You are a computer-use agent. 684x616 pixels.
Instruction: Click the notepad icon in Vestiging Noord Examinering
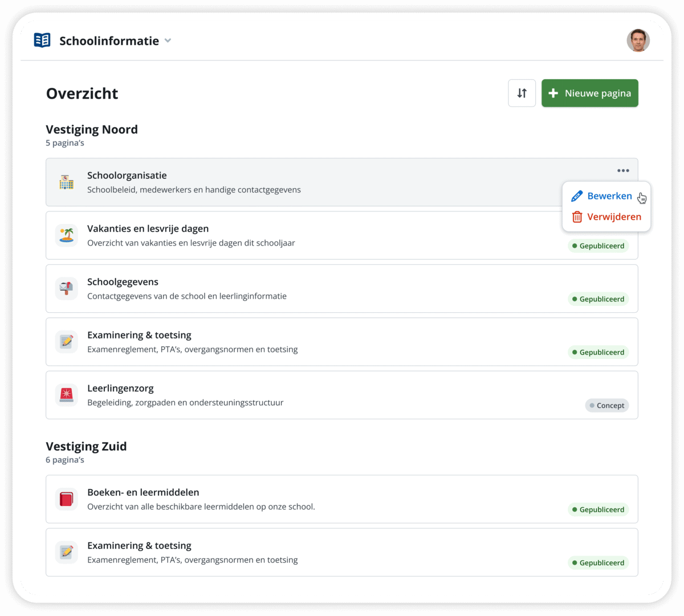pos(67,342)
